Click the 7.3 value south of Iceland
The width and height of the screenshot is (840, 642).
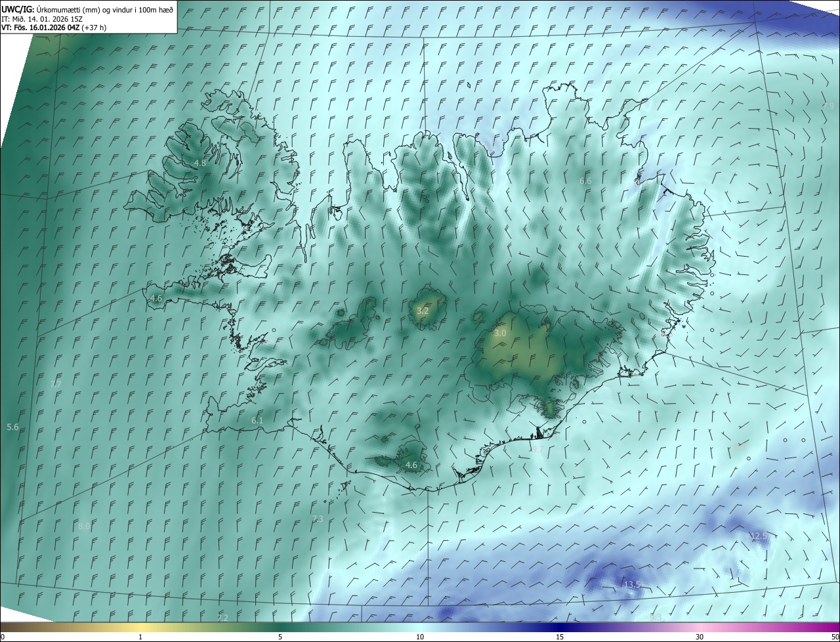point(318,519)
